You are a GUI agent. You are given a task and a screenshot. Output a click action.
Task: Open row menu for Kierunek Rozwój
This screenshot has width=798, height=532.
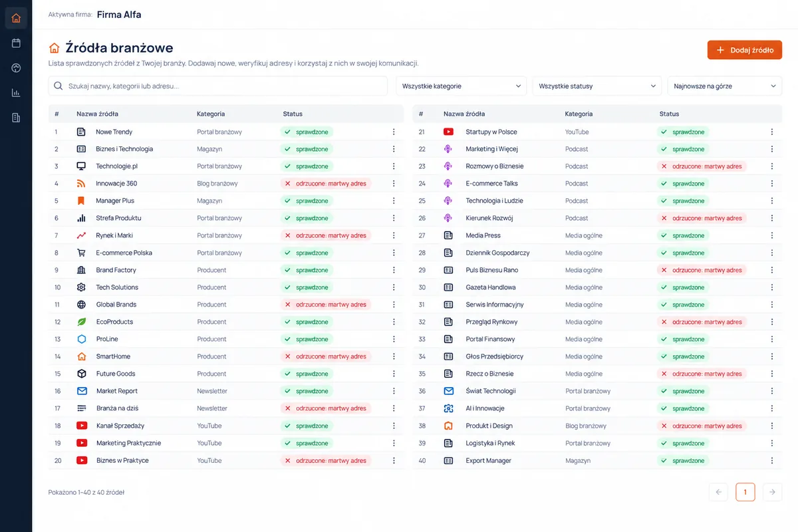(x=772, y=218)
